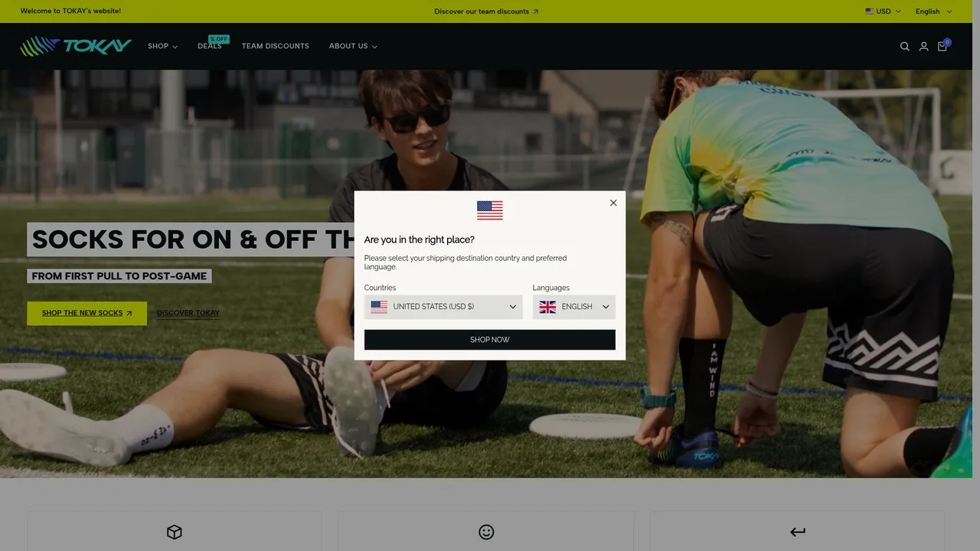Click 'Welcome to TOKAY's website!' text

click(x=70, y=11)
